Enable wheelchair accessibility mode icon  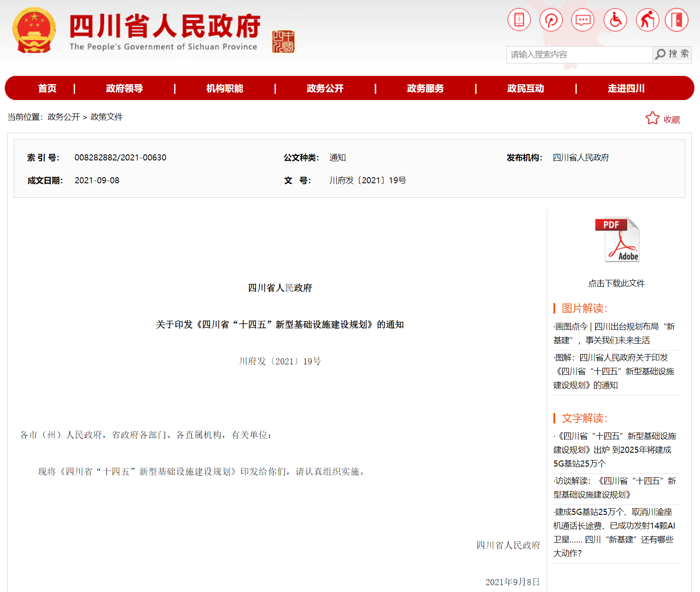615,20
